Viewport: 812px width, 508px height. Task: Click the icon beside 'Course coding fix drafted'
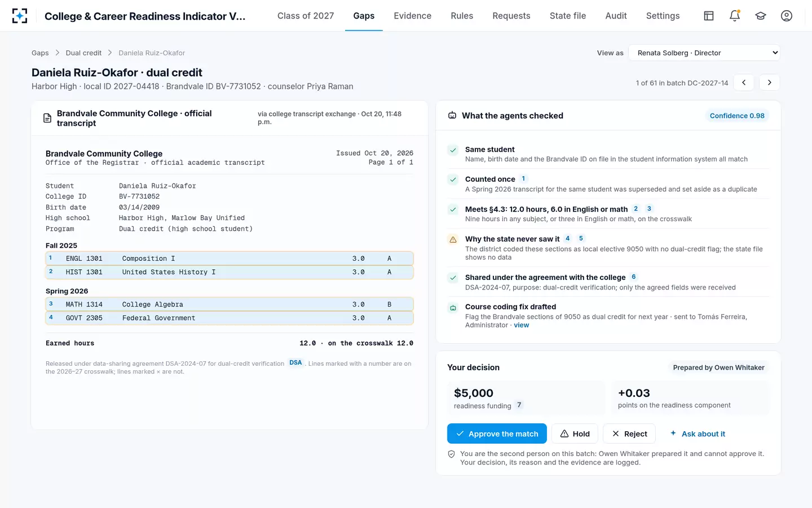click(453, 308)
